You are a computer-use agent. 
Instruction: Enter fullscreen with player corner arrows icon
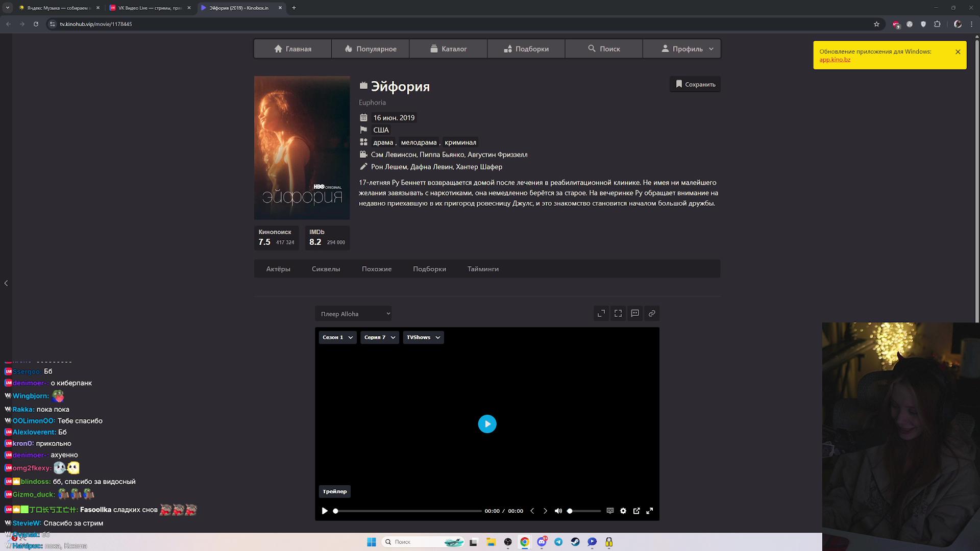(x=650, y=511)
